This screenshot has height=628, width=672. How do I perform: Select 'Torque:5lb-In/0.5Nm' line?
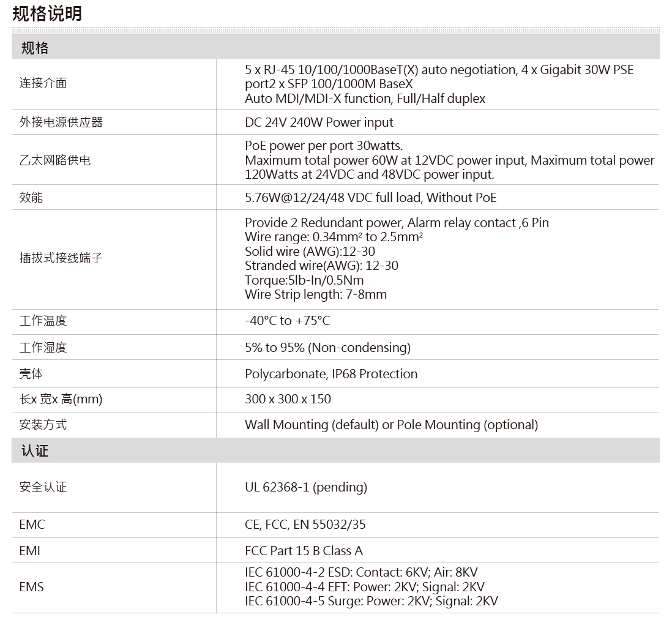[x=304, y=280]
